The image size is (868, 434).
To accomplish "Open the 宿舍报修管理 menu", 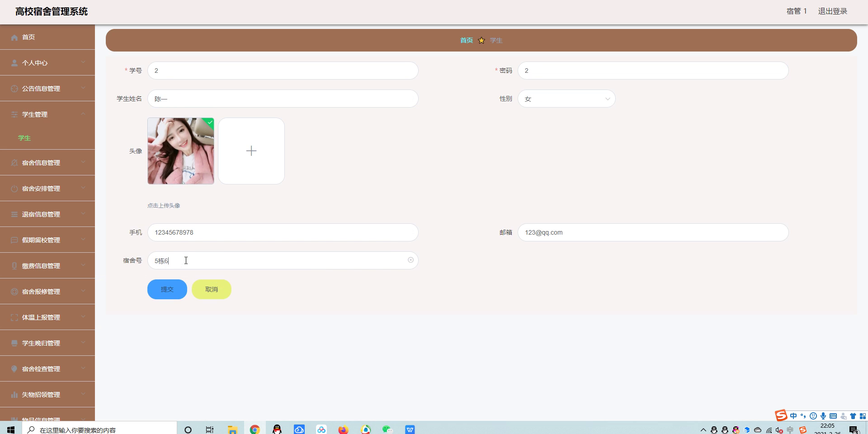I will (x=47, y=292).
